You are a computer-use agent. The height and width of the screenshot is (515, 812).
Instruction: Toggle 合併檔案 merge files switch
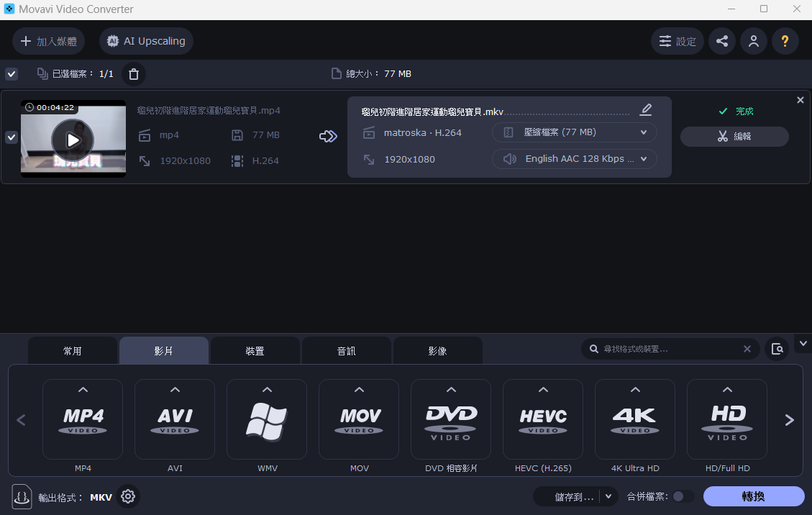pos(683,496)
